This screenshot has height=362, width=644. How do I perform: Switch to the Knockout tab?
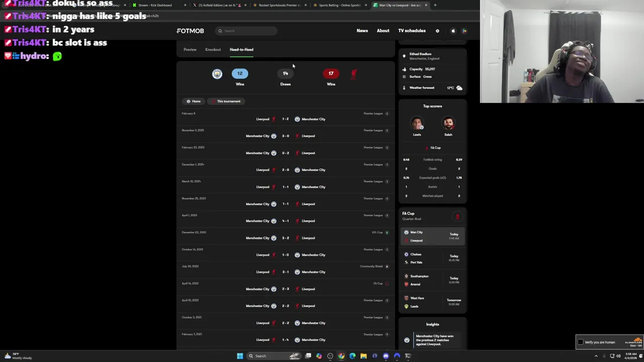click(x=213, y=50)
